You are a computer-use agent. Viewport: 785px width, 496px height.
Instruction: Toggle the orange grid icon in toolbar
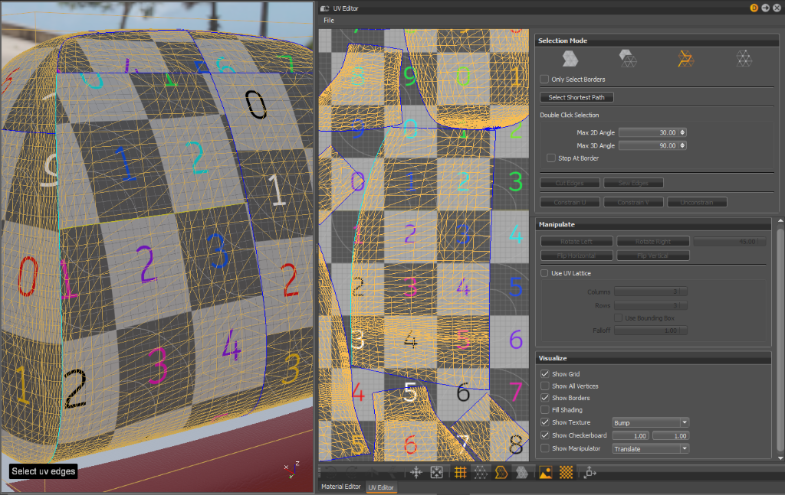[460, 472]
